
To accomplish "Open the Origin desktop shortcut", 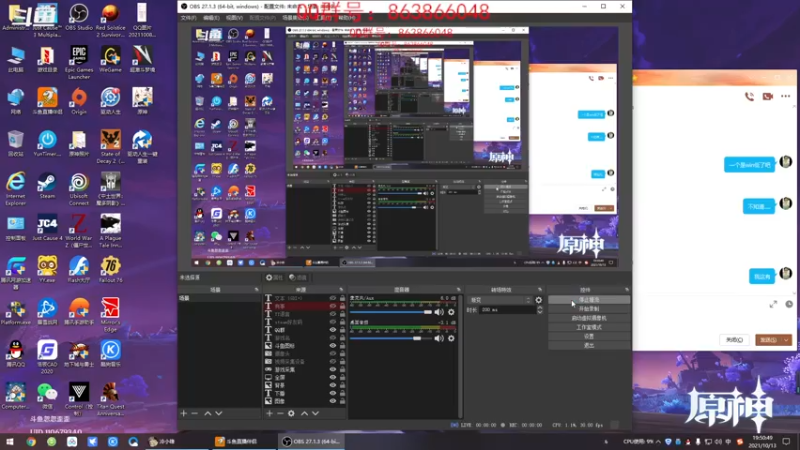I will tap(79, 101).
